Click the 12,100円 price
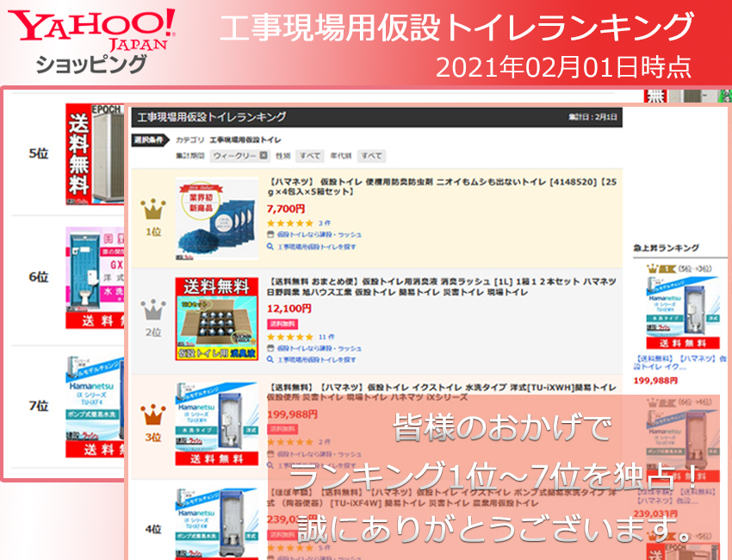The width and height of the screenshot is (732, 560). coord(289,308)
